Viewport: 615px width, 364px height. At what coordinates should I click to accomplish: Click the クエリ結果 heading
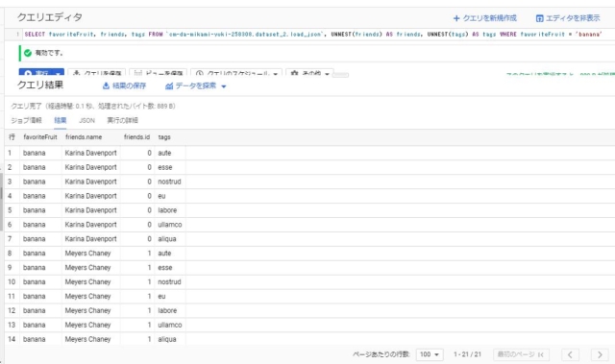pos(40,85)
